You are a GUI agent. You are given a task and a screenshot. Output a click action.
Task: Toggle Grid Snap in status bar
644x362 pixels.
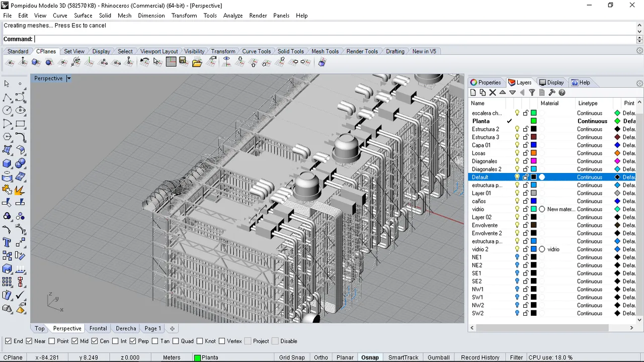pyautogui.click(x=292, y=357)
